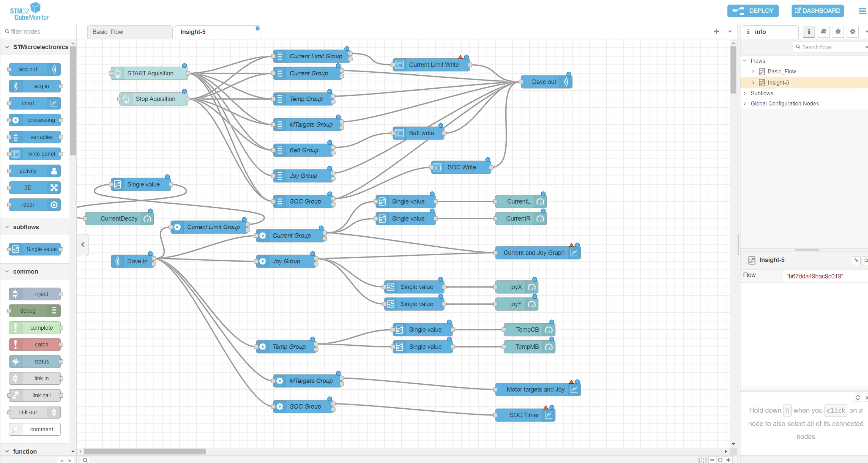This screenshot has width=868, height=463.
Task: Zoom out the workspace
Action: [x=712, y=460]
